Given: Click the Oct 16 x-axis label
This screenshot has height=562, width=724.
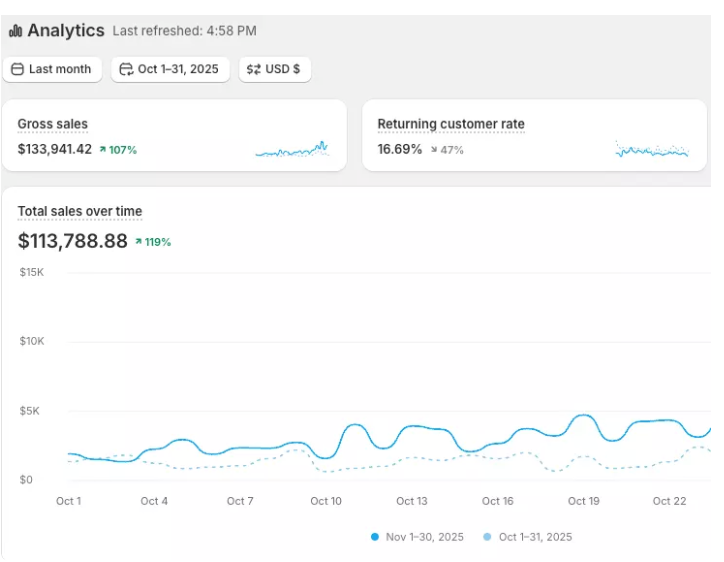Looking at the screenshot, I should pyautogui.click(x=498, y=501).
